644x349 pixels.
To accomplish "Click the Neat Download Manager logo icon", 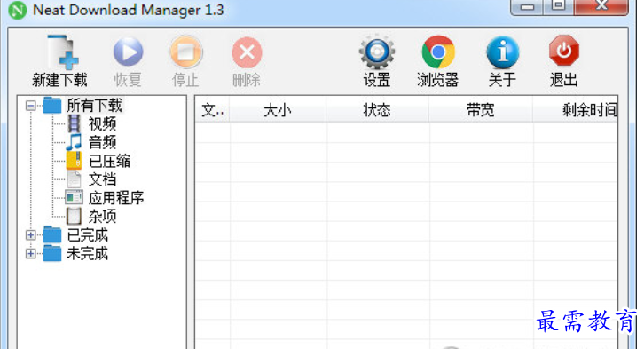I will coord(17,10).
